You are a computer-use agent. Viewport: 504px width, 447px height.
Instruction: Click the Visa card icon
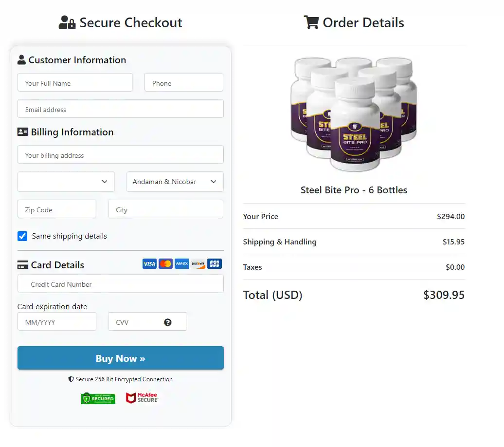pyautogui.click(x=149, y=264)
